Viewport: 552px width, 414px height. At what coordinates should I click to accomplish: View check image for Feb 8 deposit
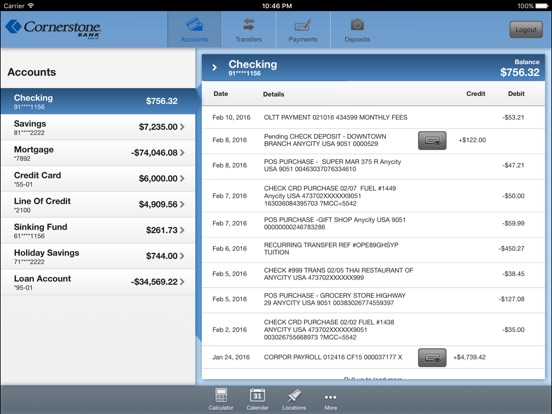432,140
